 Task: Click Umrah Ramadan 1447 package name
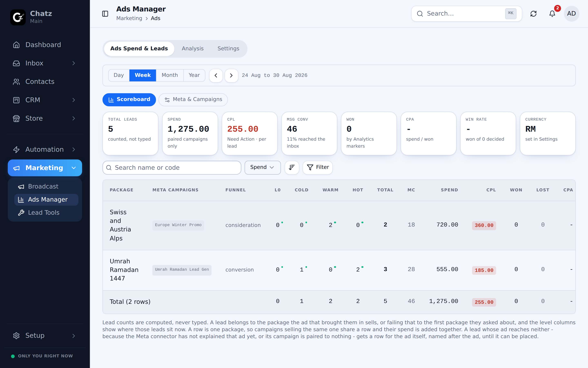tap(124, 270)
